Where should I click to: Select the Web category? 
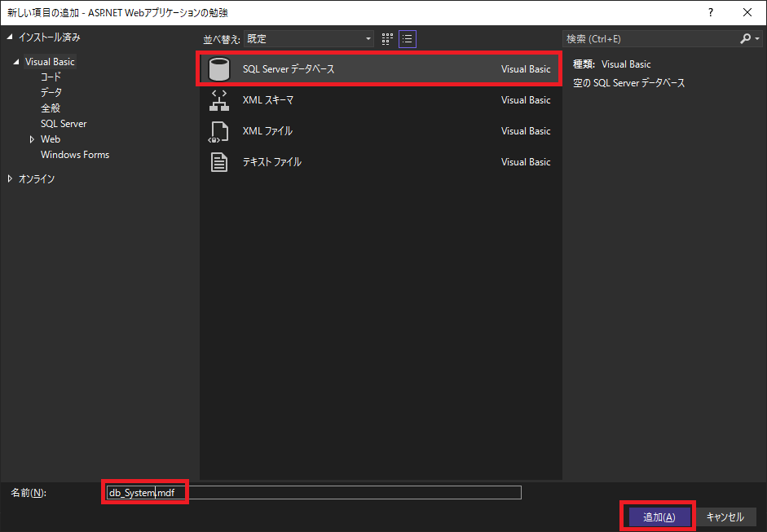point(51,139)
